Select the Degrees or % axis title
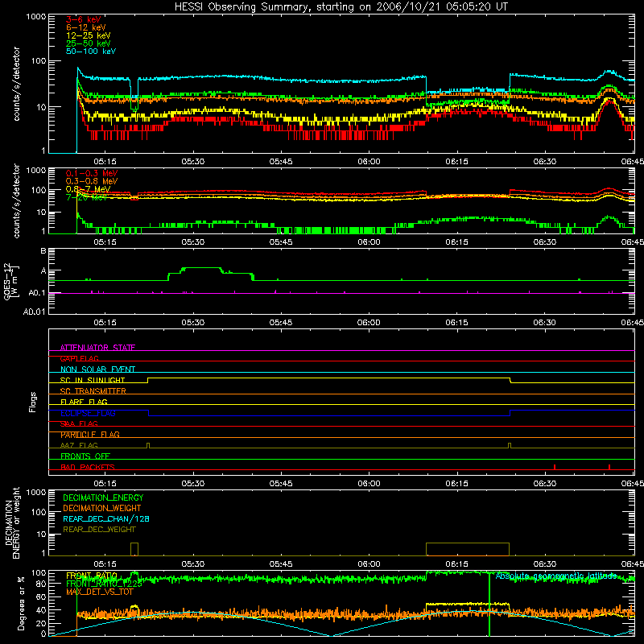Image resolution: width=644 pixels, height=644 pixels. click(21, 604)
